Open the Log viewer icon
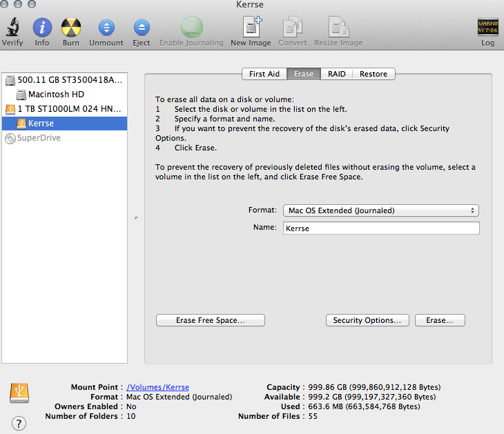This screenshot has width=504, height=434. (x=487, y=27)
